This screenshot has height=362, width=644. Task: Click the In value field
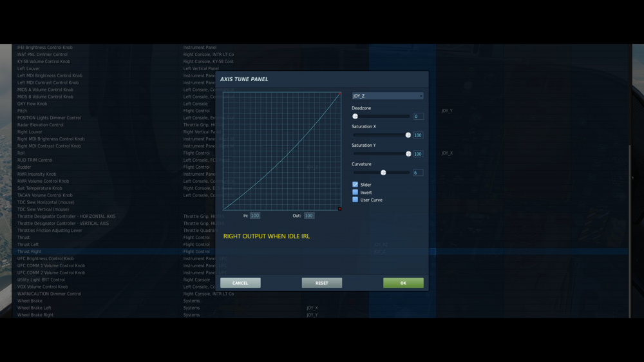254,215
